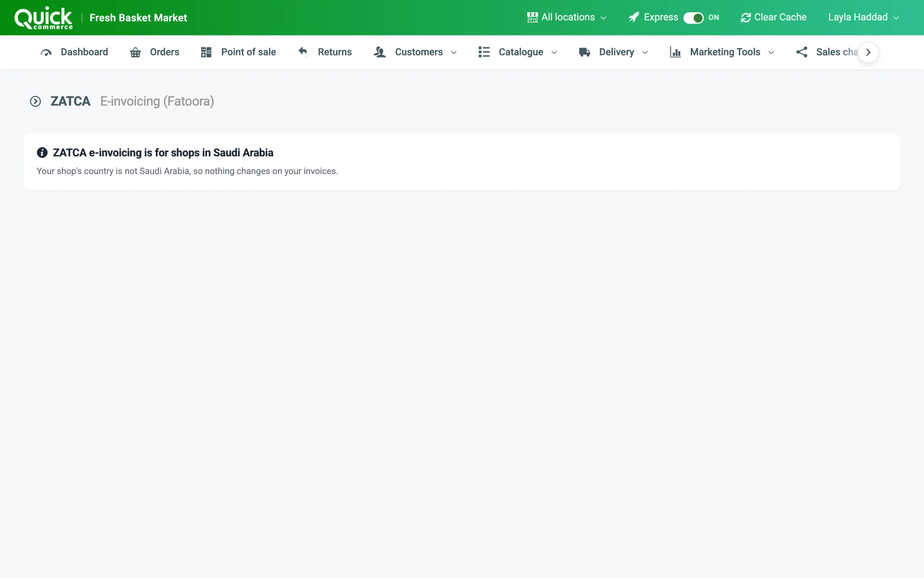The height and width of the screenshot is (578, 924).
Task: Click the text "Your shop's country is not Saudi Arabia"
Action: pos(113,171)
